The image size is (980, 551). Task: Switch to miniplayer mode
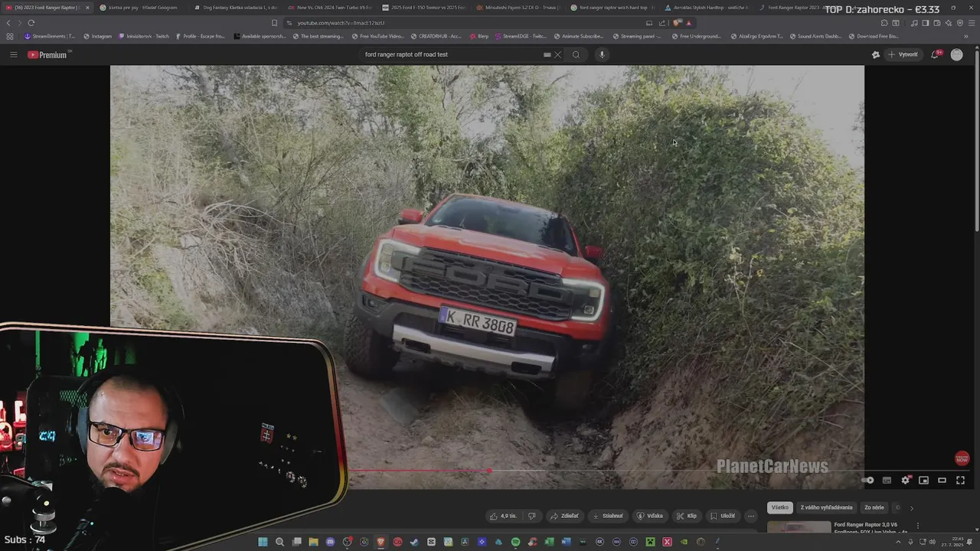[924, 481]
